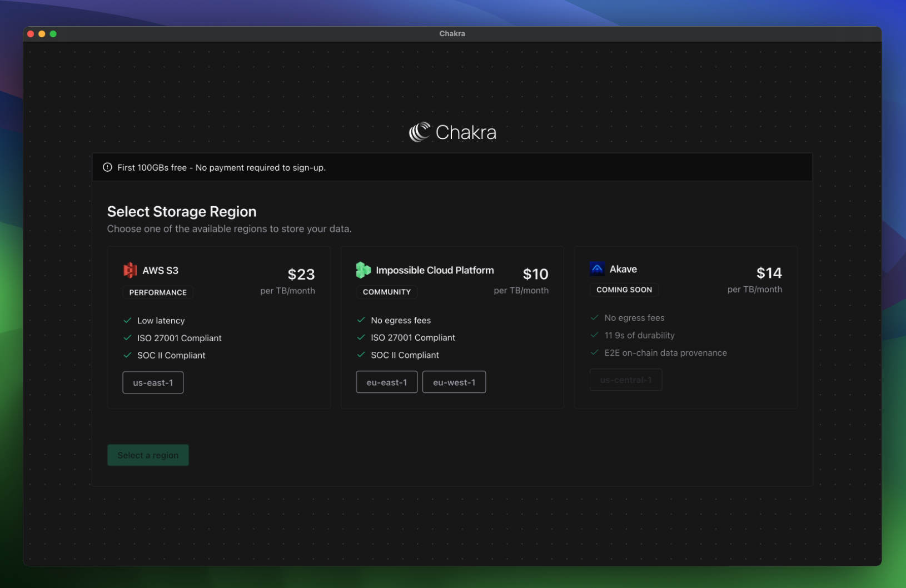This screenshot has height=588, width=906.
Task: Click the disabled us-central-1 region
Action: 626,380
